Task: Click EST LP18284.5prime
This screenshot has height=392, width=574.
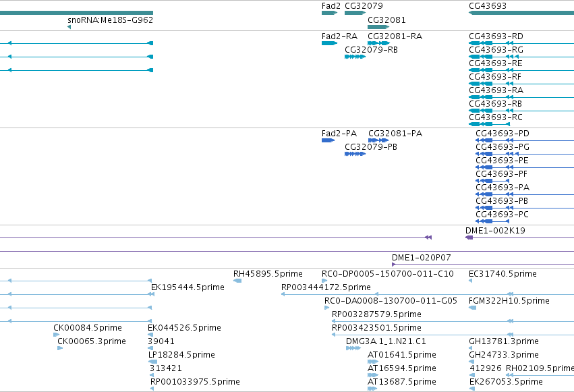Action: (x=152, y=362)
